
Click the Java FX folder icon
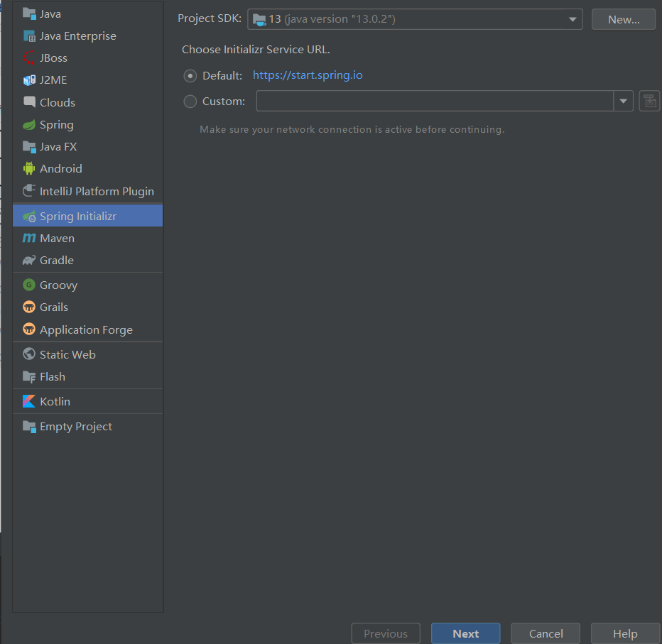(x=29, y=147)
